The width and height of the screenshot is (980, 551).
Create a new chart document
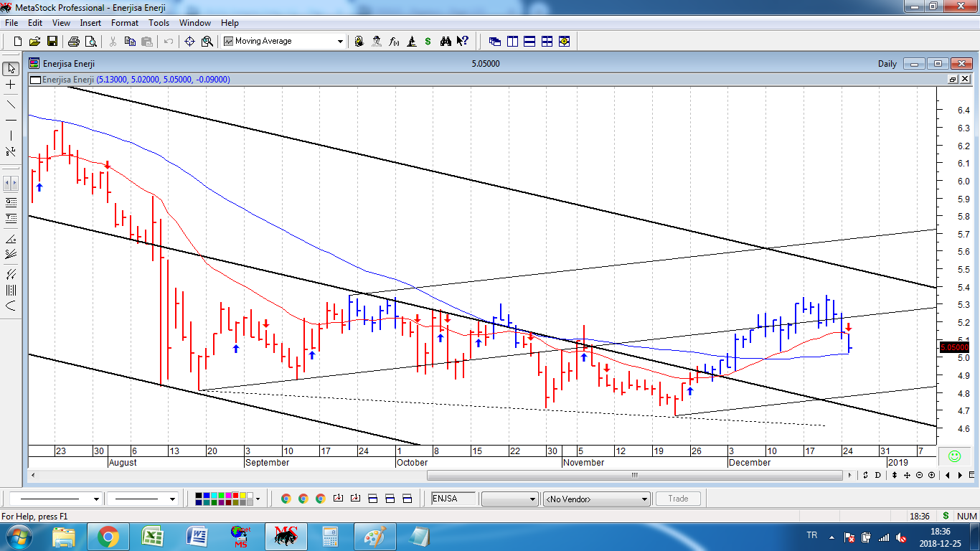tap(18, 42)
